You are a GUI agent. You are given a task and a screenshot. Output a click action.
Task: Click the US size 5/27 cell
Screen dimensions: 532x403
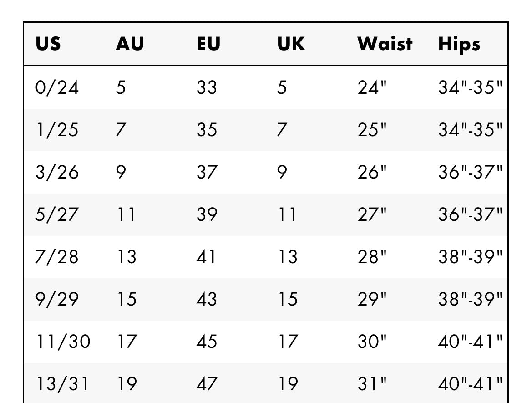[57, 214]
